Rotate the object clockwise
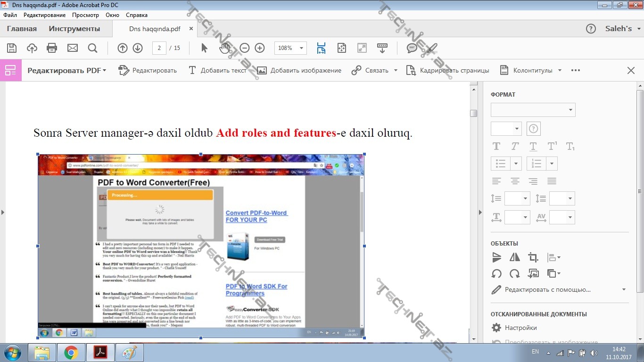Viewport: 644px width, 362px height. pos(515,273)
